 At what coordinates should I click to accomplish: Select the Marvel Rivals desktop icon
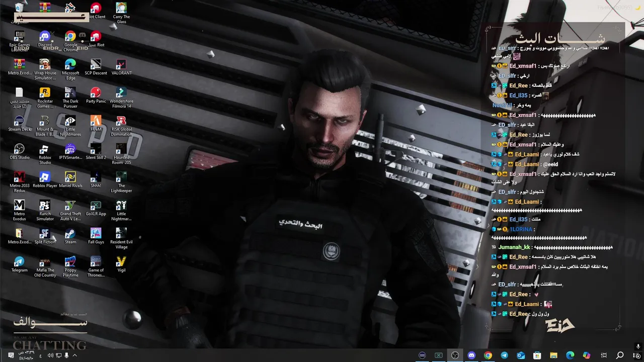tap(70, 180)
